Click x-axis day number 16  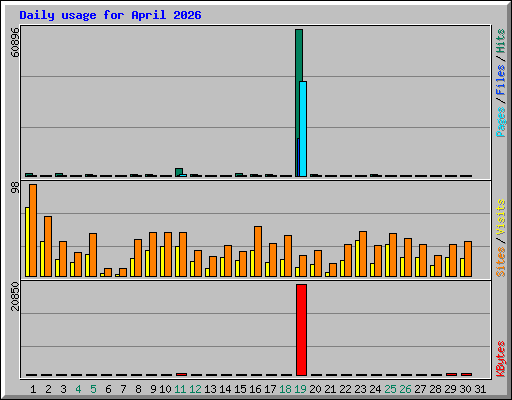pyautogui.click(x=255, y=389)
